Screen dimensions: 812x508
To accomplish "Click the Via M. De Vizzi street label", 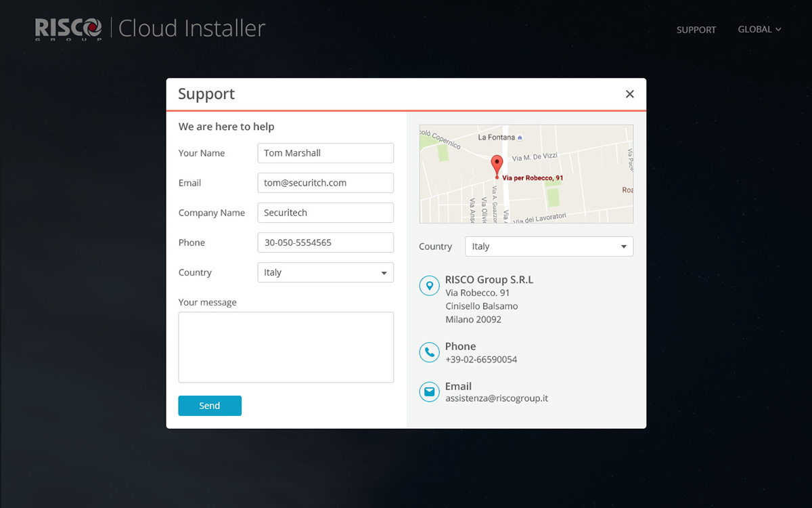I will pos(535,156).
